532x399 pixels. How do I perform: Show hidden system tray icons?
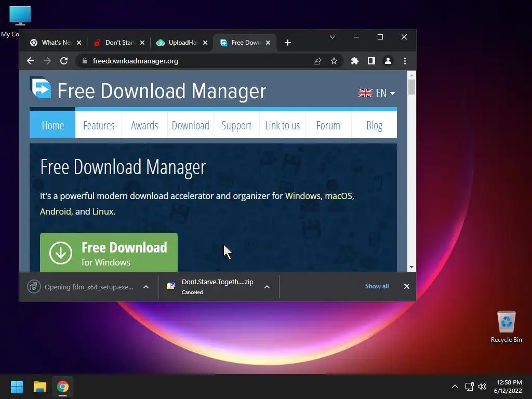tap(455, 387)
